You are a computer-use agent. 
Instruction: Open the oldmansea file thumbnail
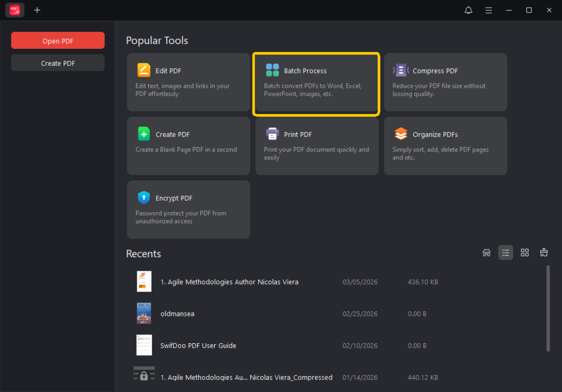coord(144,314)
